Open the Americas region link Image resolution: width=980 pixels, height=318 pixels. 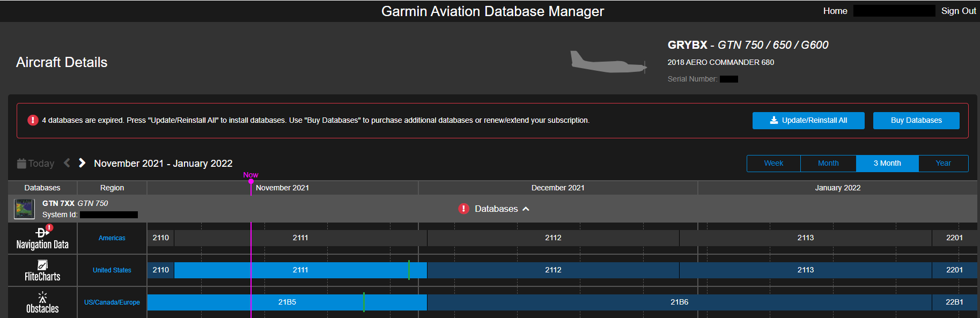click(112, 238)
